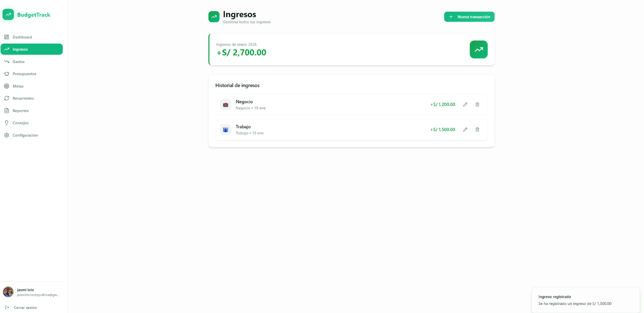The height and width of the screenshot is (313, 644).
Task: Select the Dashboard grid icon
Action: (x=7, y=37)
